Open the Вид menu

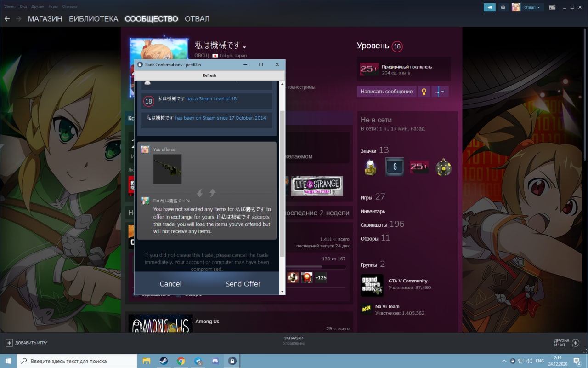click(x=23, y=6)
